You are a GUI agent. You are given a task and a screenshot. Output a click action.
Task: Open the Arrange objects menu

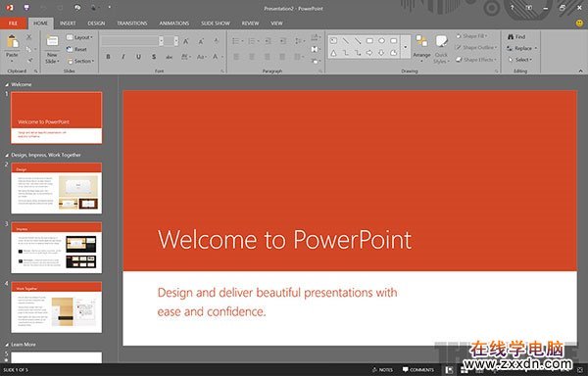[421, 48]
